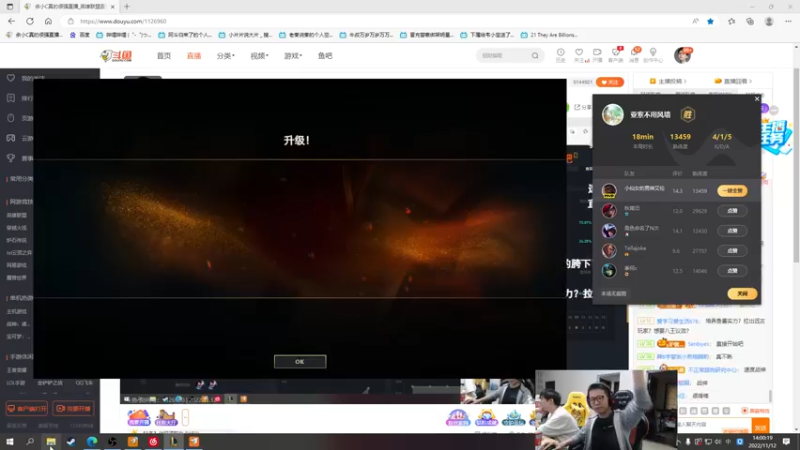Click the 客户端打开 sidebar button
The image size is (800, 450).
27,409
